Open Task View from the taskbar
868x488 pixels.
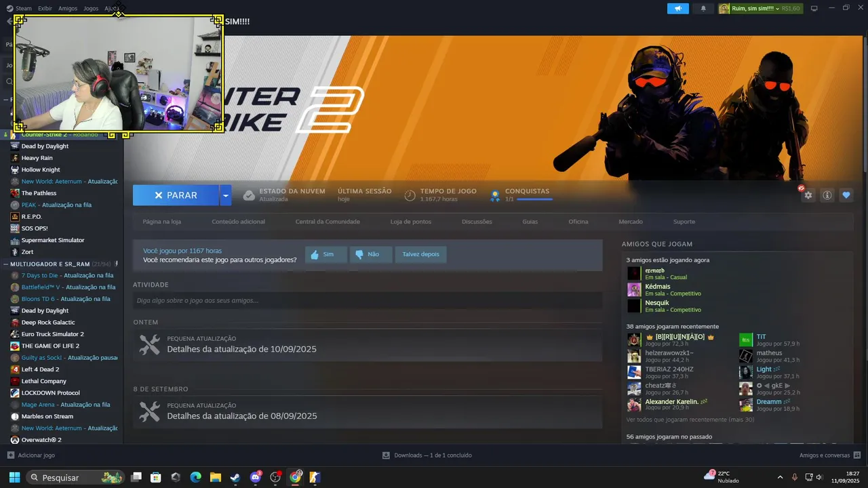click(x=136, y=477)
